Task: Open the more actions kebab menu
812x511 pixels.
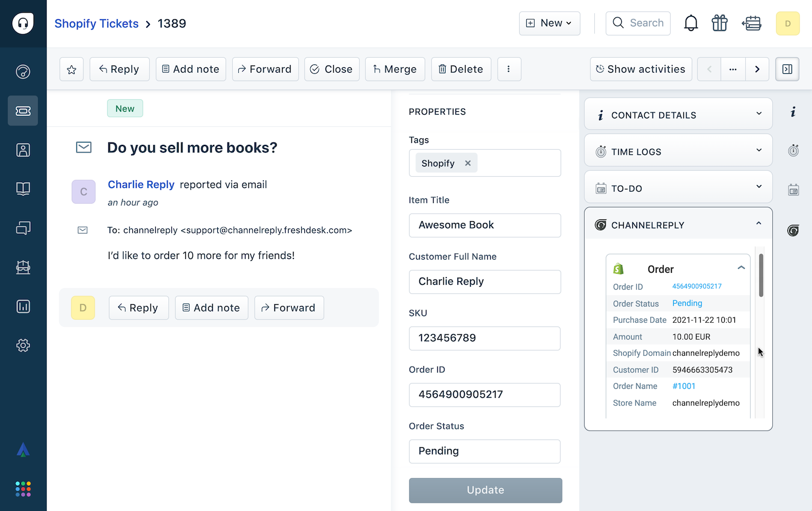Action: point(509,69)
